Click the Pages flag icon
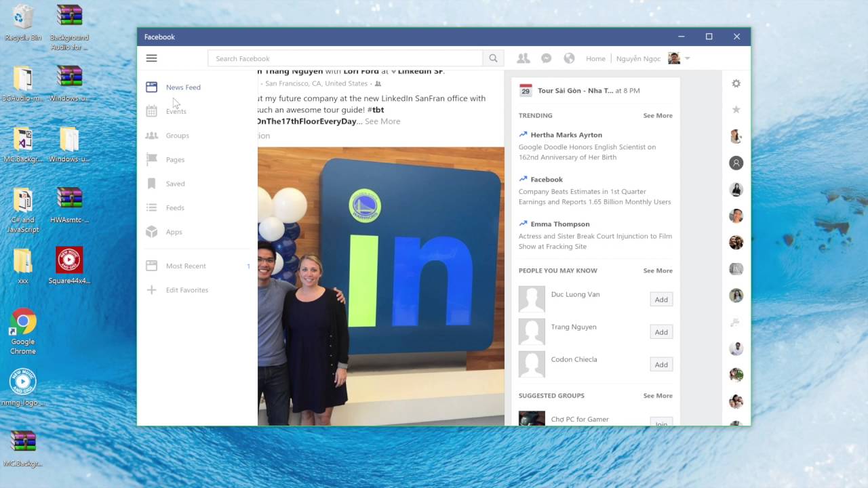Viewport: 868px width, 488px height. 151,159
